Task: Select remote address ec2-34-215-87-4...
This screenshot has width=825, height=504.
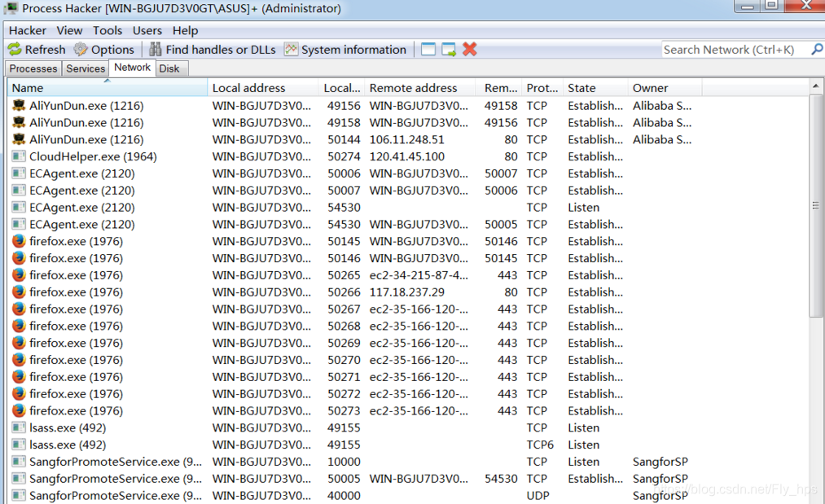Action: tap(419, 275)
